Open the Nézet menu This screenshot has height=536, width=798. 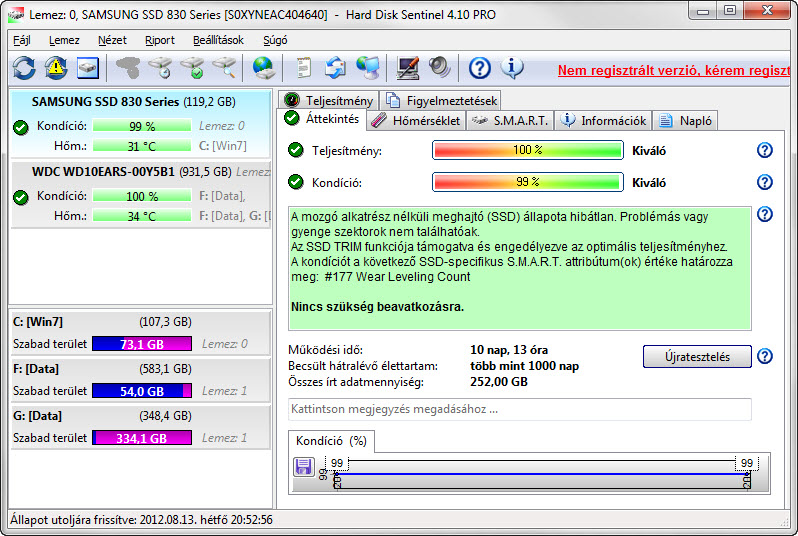(x=112, y=40)
